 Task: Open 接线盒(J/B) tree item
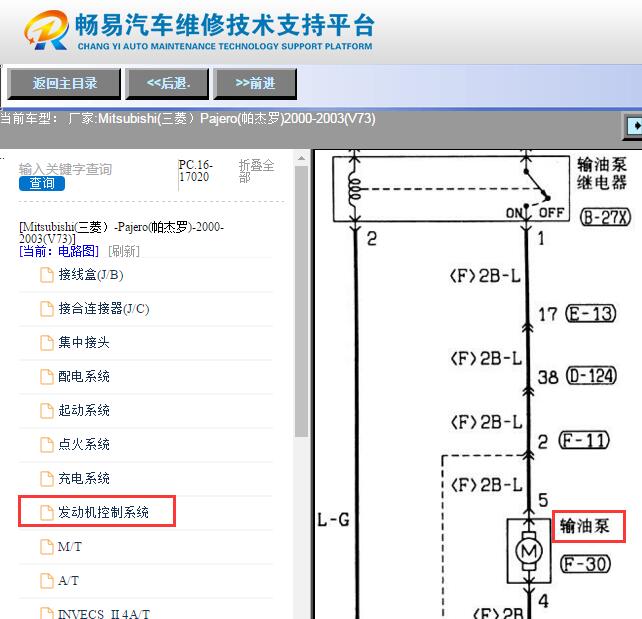click(91, 275)
